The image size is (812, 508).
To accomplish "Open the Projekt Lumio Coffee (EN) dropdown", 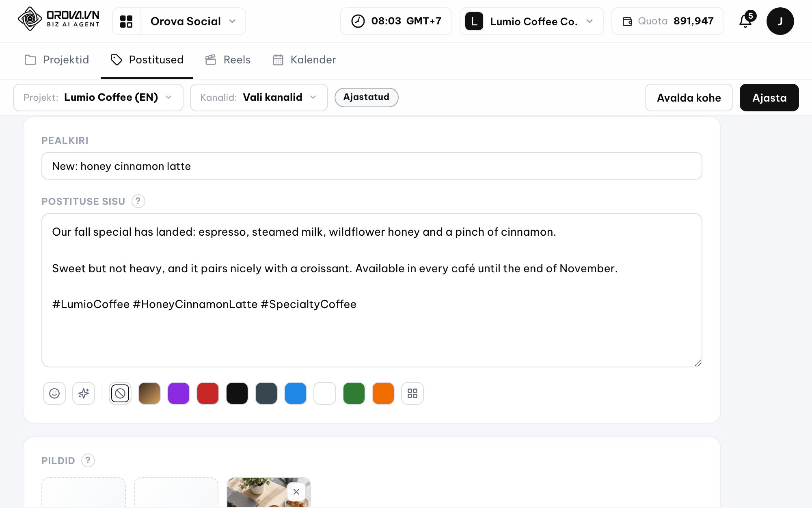I will pyautogui.click(x=98, y=98).
